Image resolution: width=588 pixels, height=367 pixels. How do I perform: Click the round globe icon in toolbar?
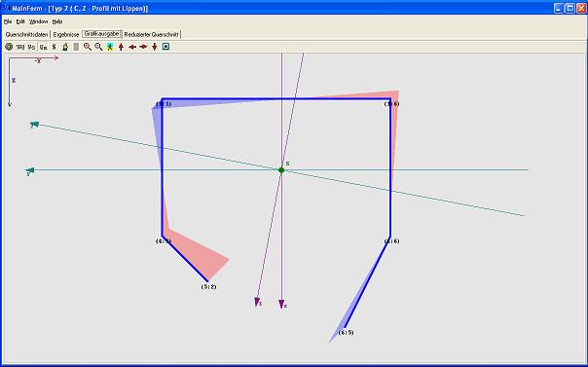(x=9, y=47)
